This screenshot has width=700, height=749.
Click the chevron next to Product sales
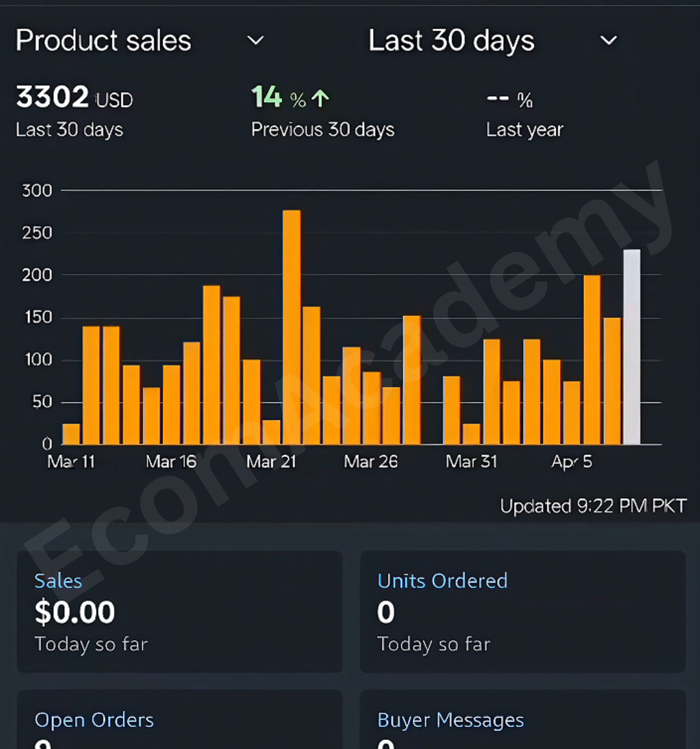coord(255,40)
